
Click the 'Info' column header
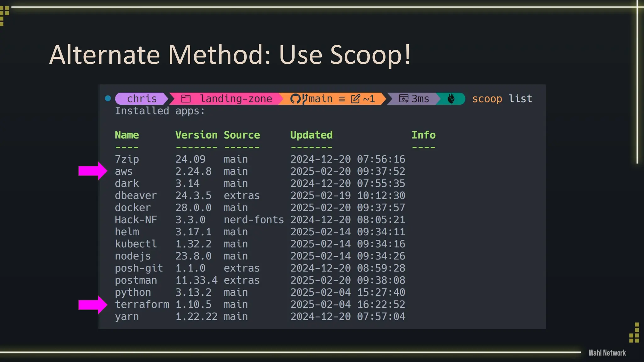tap(424, 135)
